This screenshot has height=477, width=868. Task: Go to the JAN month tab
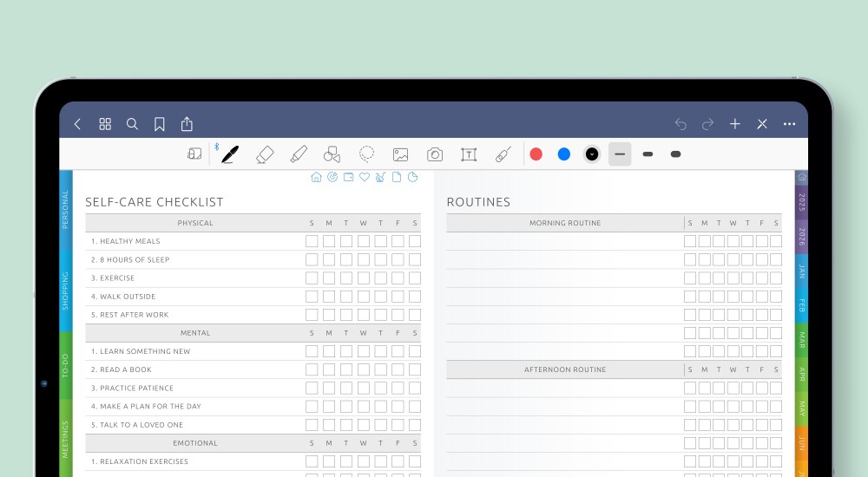point(801,271)
